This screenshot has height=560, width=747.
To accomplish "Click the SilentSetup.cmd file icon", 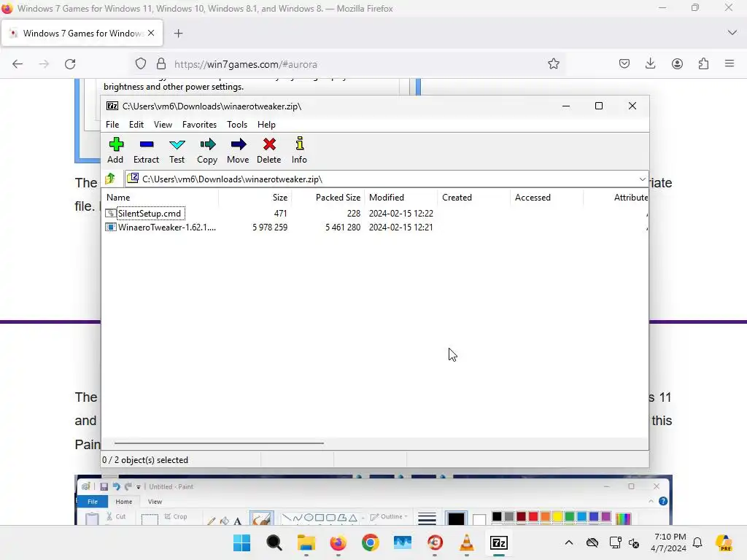I will (111, 214).
